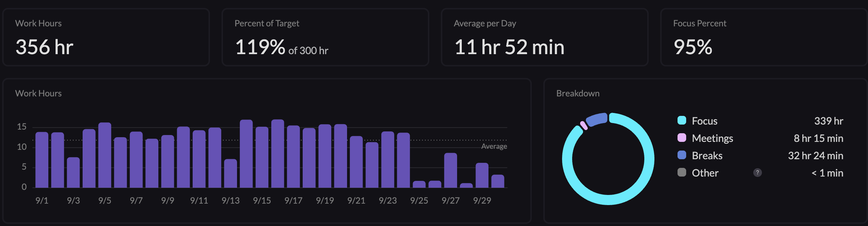The image size is (868, 226).
Task: Open the Focus Percent 95% card
Action: (x=764, y=37)
